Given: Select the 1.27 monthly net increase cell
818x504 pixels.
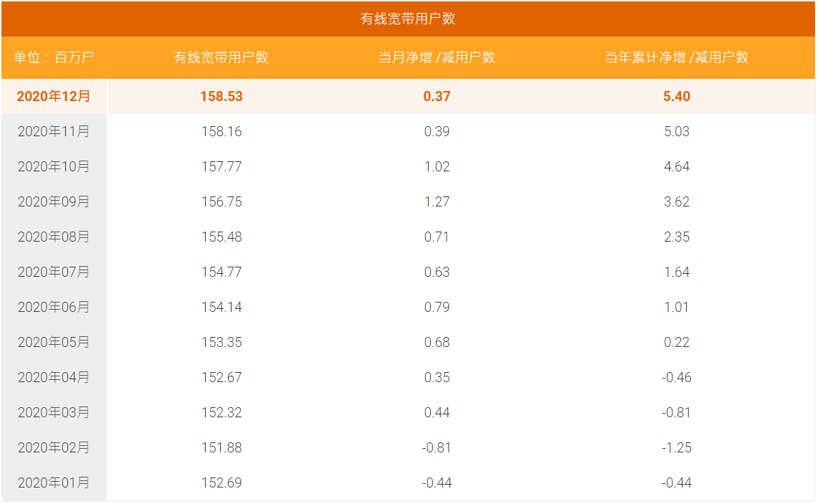Looking at the screenshot, I should [437, 201].
